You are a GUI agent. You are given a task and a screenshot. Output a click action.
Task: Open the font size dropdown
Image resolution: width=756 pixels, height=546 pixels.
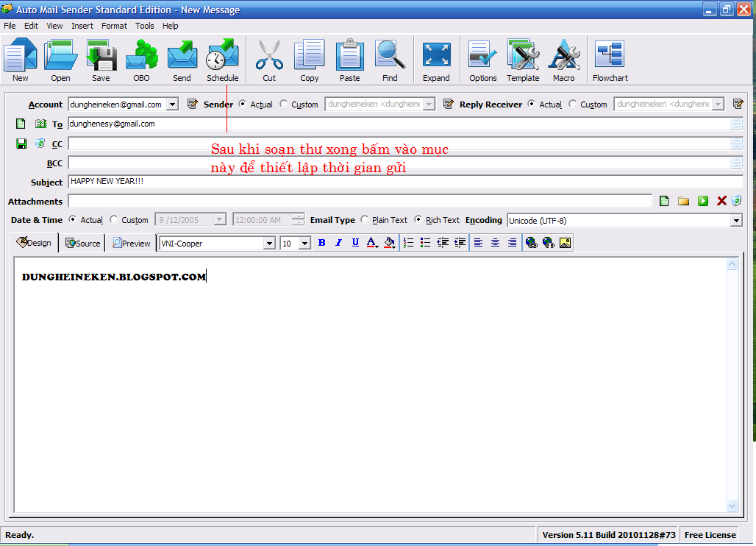point(304,244)
